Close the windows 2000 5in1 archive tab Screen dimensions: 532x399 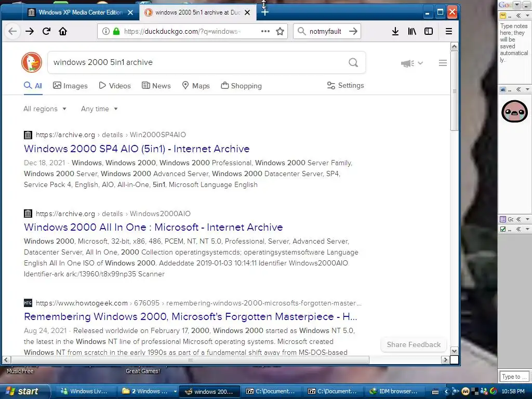coord(247,12)
